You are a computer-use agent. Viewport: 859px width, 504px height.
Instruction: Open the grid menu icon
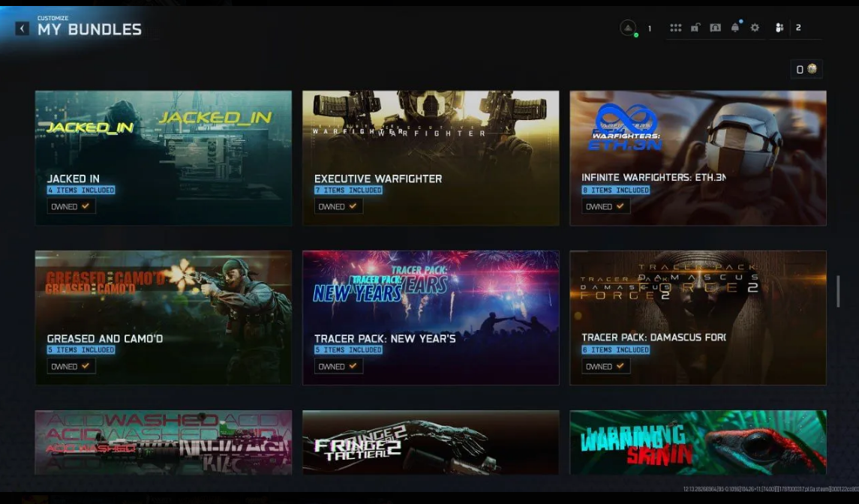pos(675,28)
